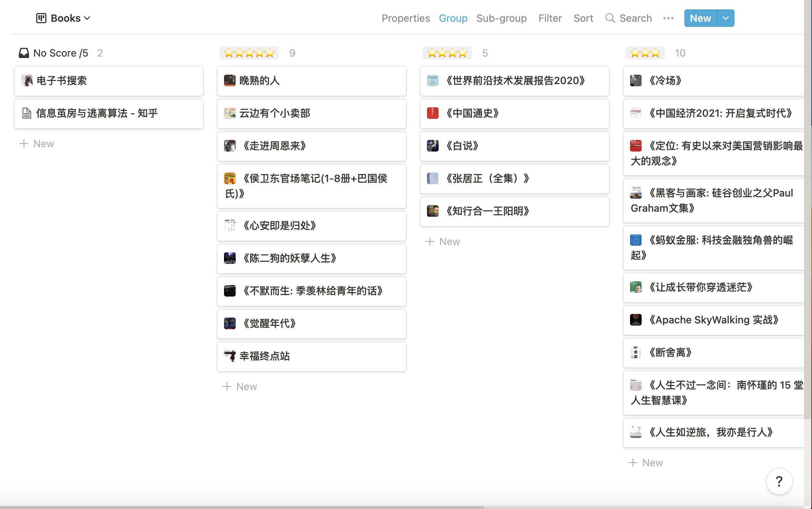Screen dimensions: 812x509
Task: Click the question mark help button
Action: point(779,481)
